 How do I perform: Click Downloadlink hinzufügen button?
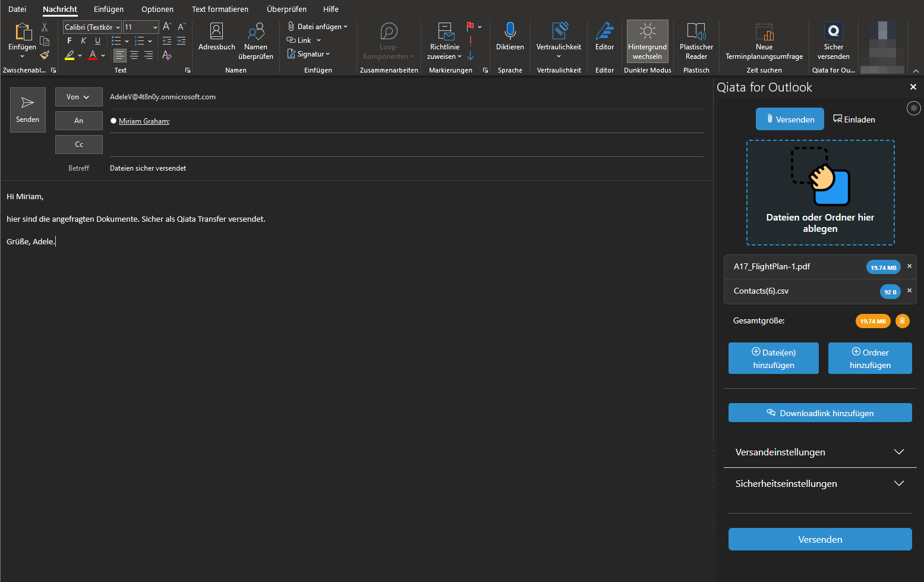coord(819,413)
